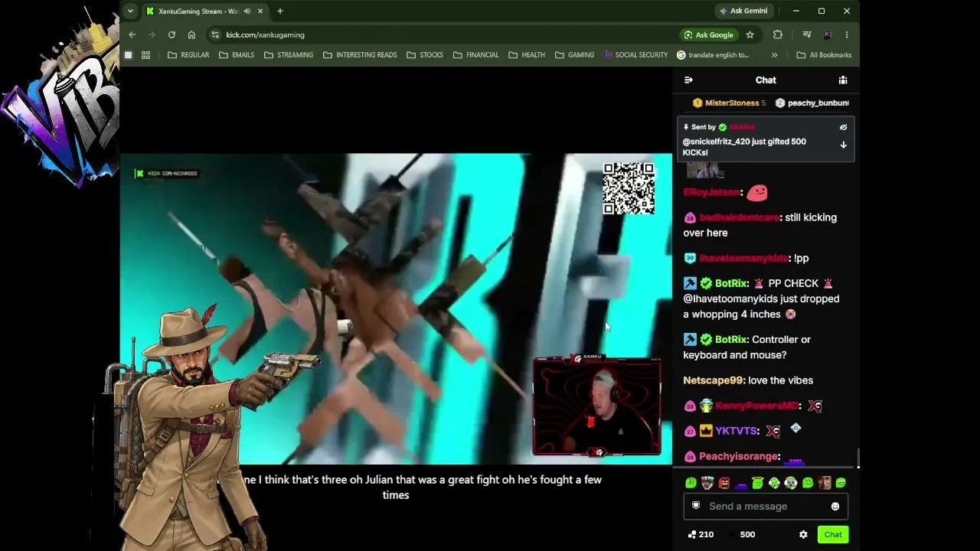Switch to the XankuGaming Stream tab
This screenshot has height=551, width=980.
tap(199, 11)
